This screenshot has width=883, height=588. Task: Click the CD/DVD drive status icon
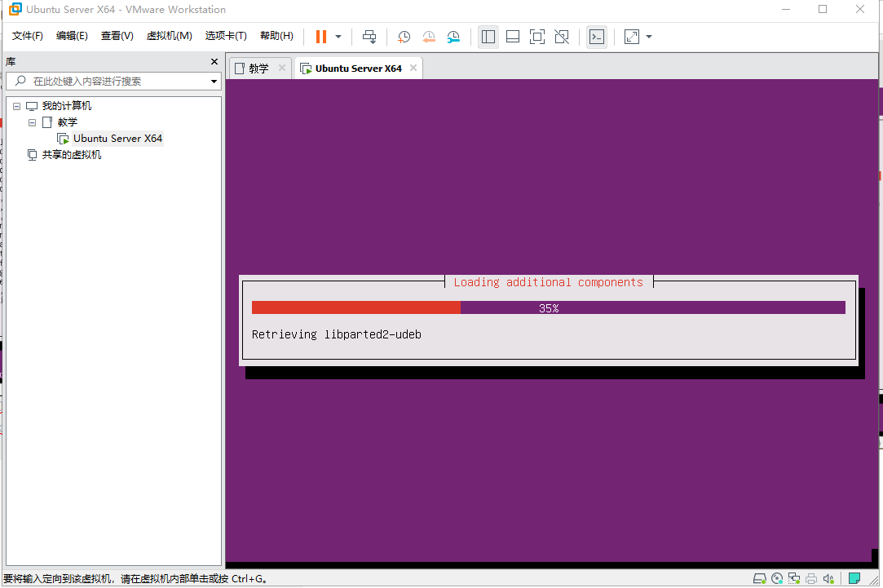pos(777,578)
